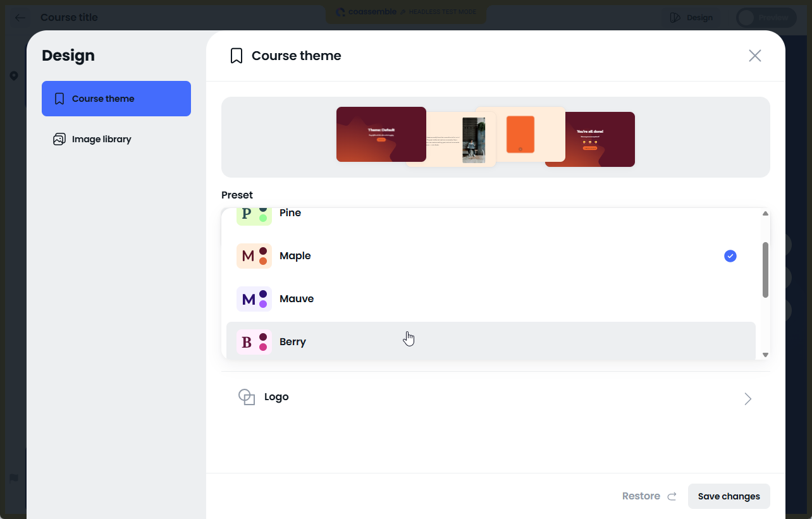This screenshot has height=519, width=812.
Task: Restore the default theme settings
Action: click(649, 496)
